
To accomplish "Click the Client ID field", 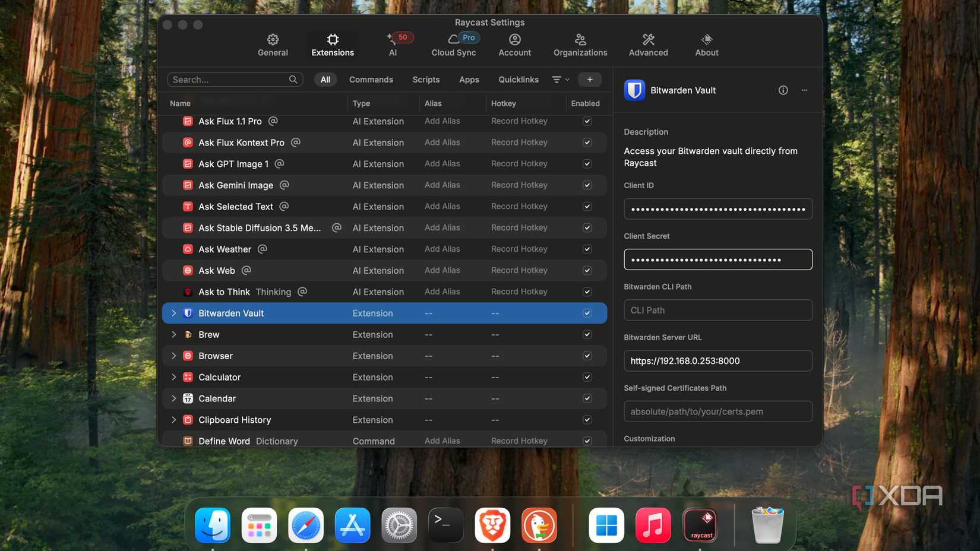I will click(717, 209).
